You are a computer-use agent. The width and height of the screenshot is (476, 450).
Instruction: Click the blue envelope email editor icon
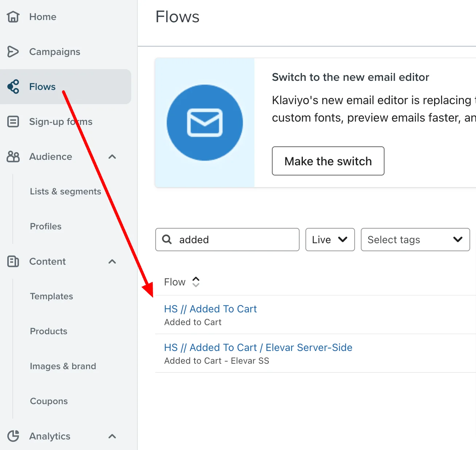click(205, 123)
